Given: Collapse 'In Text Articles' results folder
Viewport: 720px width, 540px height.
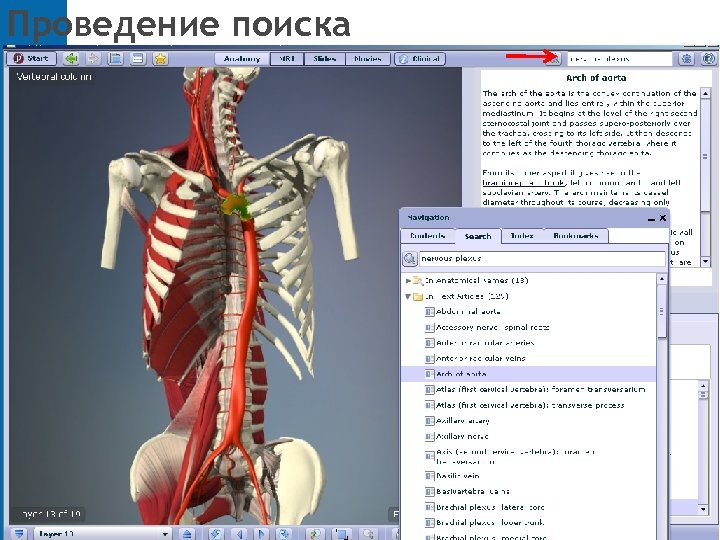Looking at the screenshot, I should (408, 296).
